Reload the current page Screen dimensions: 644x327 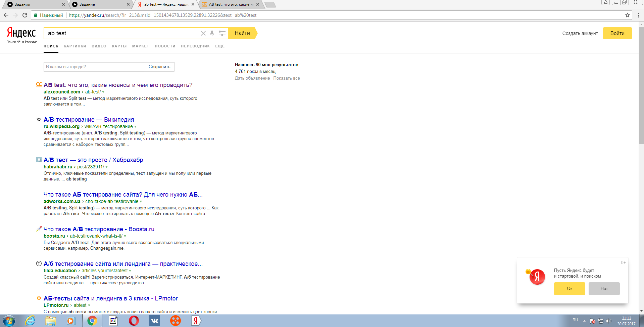25,15
